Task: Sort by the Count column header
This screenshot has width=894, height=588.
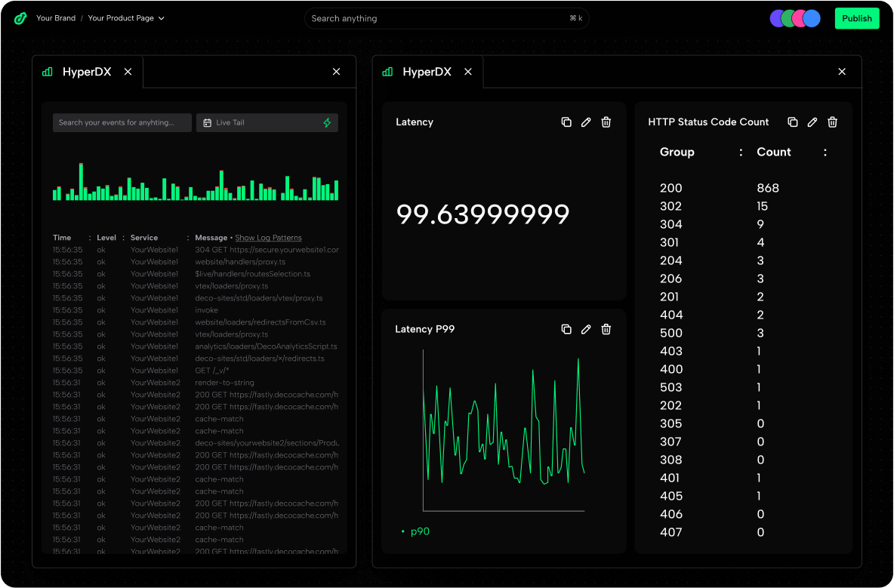Action: (x=774, y=152)
